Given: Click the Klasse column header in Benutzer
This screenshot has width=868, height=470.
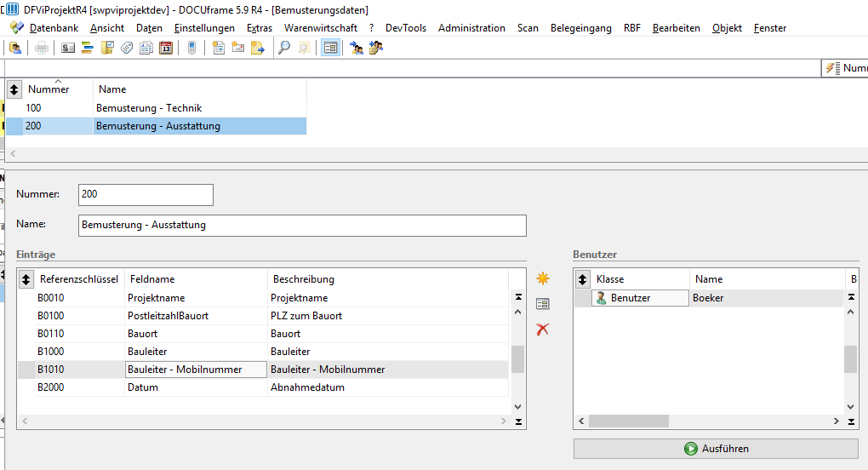Looking at the screenshot, I should [x=640, y=279].
